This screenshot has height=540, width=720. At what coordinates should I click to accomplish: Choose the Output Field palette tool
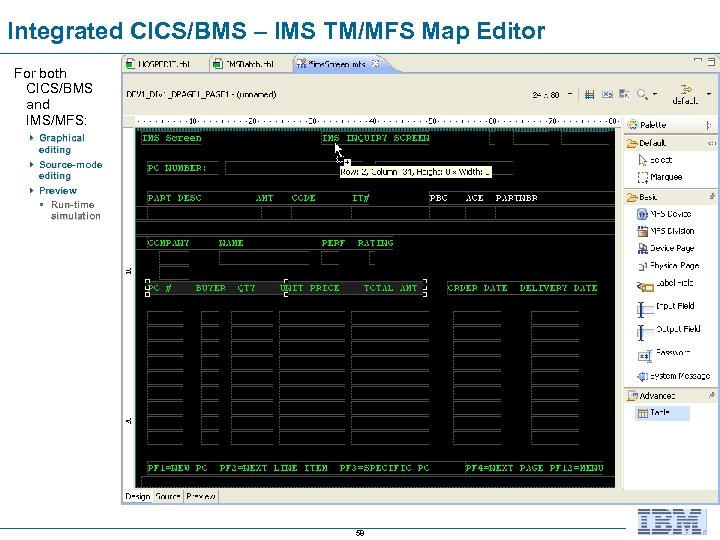pos(669,331)
